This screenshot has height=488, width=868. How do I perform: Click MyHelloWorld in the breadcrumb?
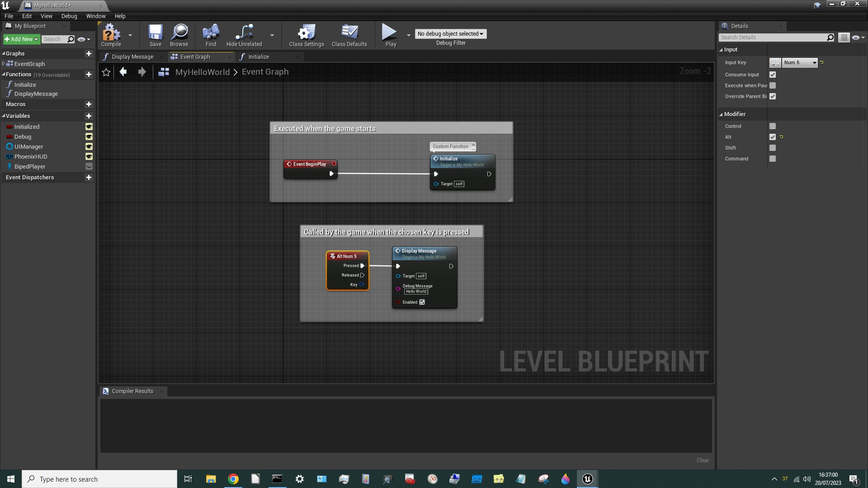[x=202, y=72]
